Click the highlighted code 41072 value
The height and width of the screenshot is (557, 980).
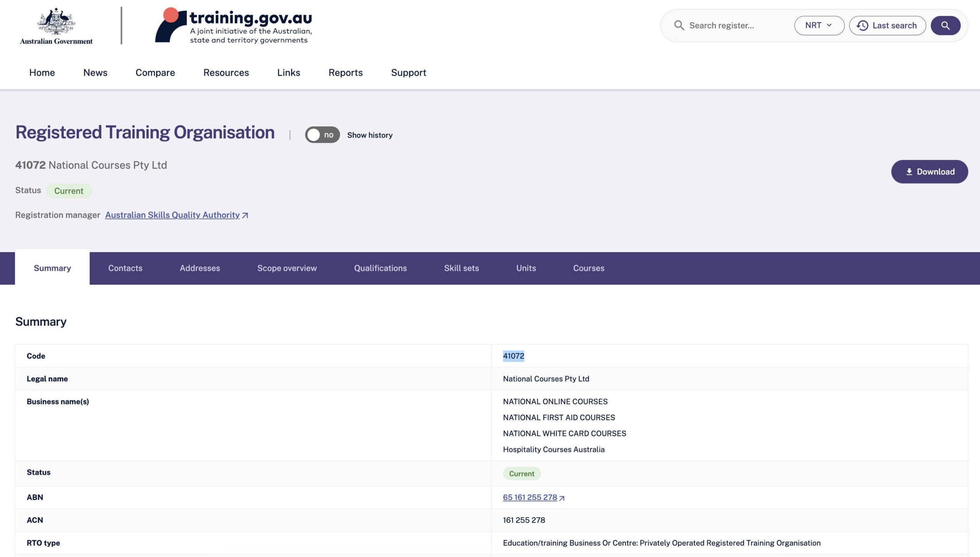click(513, 356)
